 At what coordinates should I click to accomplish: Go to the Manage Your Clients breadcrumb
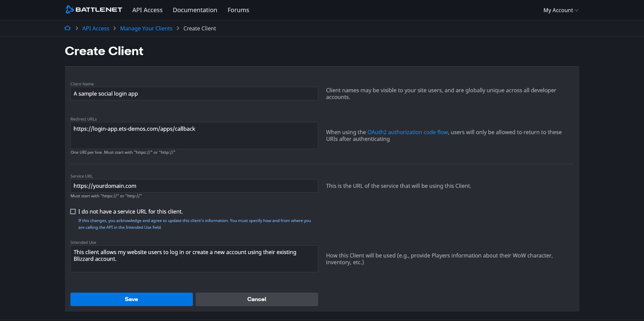coord(146,28)
